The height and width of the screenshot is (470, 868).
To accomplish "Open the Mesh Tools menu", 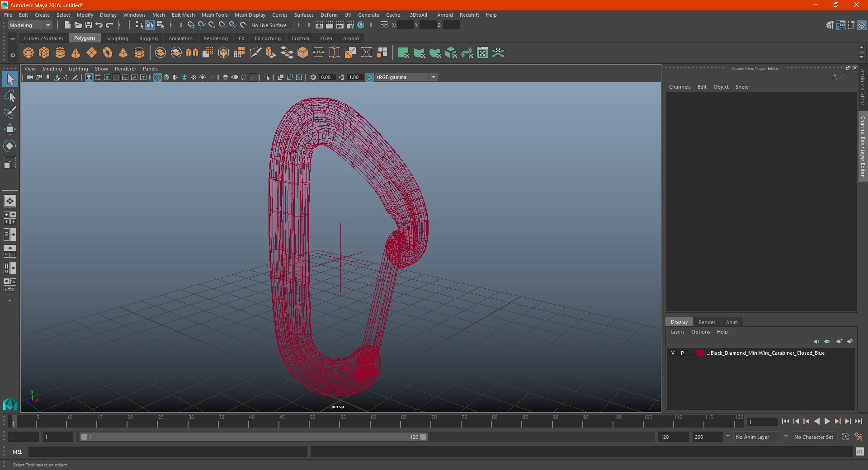I will 214,15.
